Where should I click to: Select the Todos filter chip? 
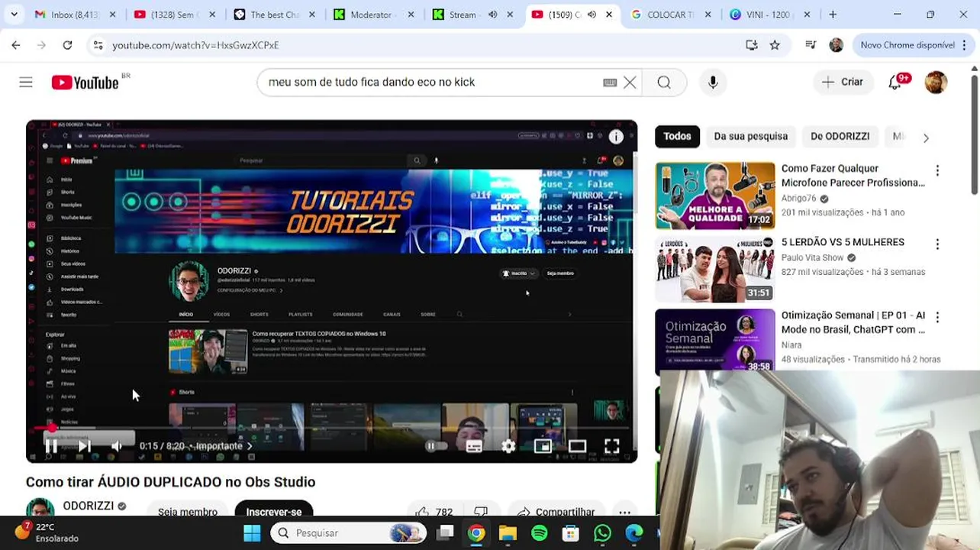coord(677,136)
